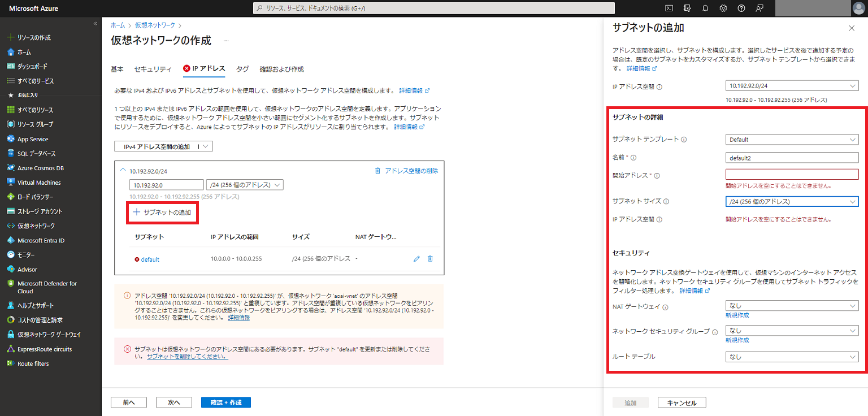Switch to the タグ tab
Screen dimensions: 868x416
(242, 69)
